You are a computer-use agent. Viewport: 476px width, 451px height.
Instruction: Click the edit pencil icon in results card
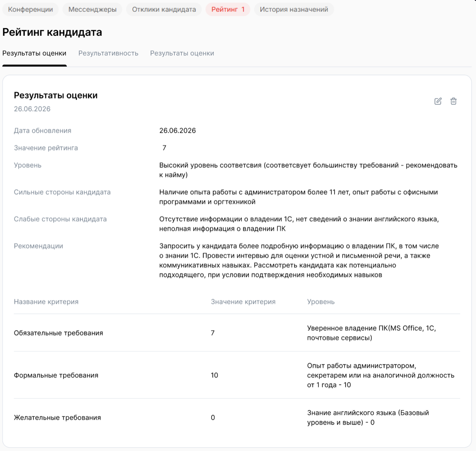pos(438,101)
